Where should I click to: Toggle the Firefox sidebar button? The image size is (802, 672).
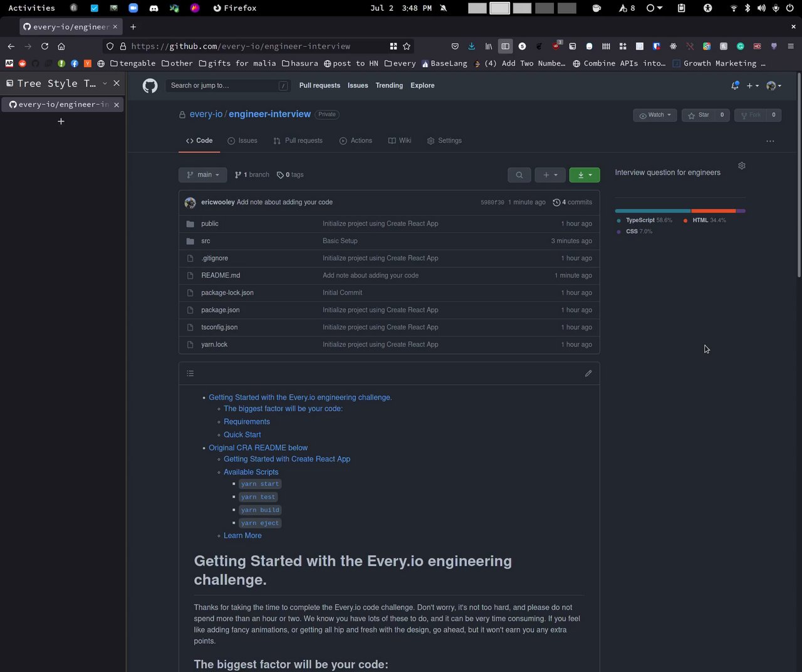[x=506, y=46]
